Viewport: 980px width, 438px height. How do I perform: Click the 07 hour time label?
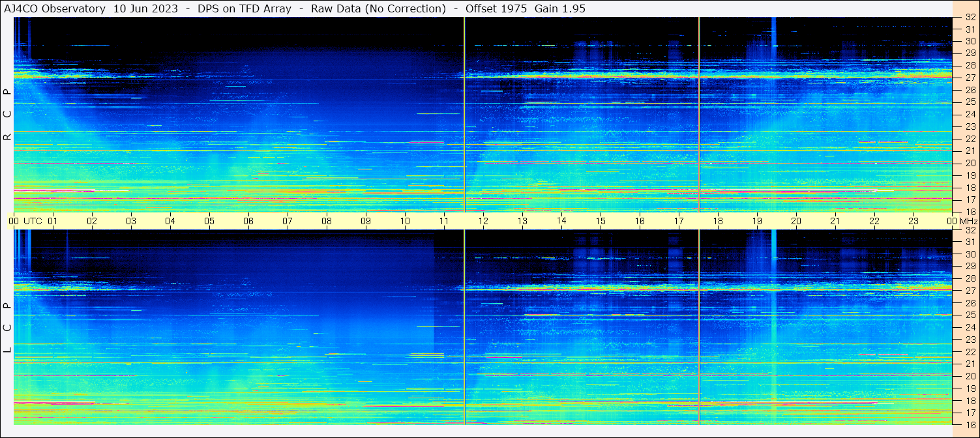pyautogui.click(x=288, y=221)
